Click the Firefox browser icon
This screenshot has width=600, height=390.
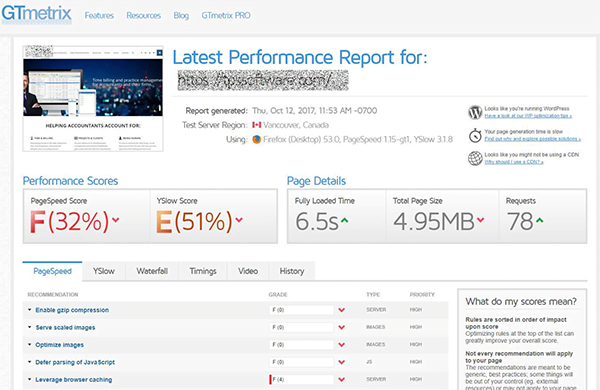256,140
